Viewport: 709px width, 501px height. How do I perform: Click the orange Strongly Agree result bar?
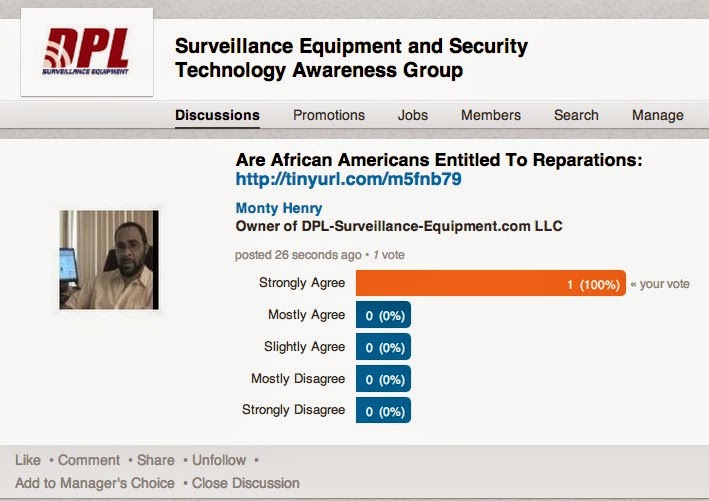(490, 284)
